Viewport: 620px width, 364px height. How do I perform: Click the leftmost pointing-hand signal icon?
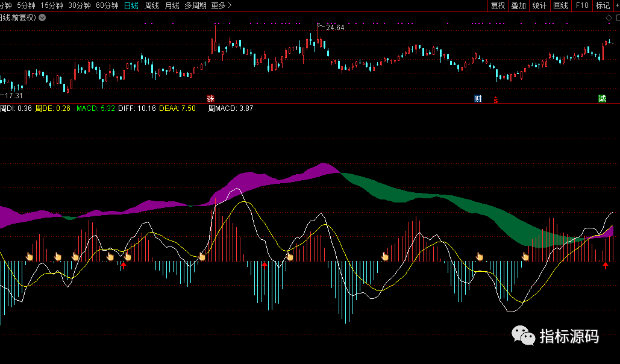tap(29, 257)
